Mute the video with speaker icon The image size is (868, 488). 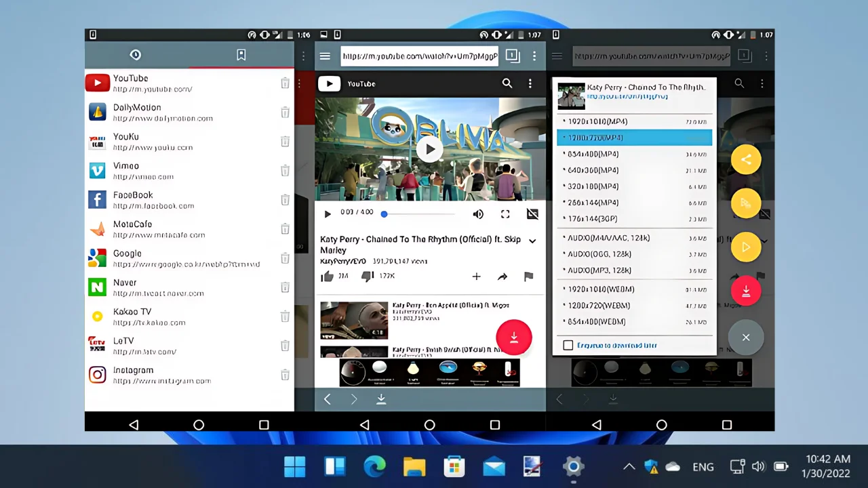478,214
